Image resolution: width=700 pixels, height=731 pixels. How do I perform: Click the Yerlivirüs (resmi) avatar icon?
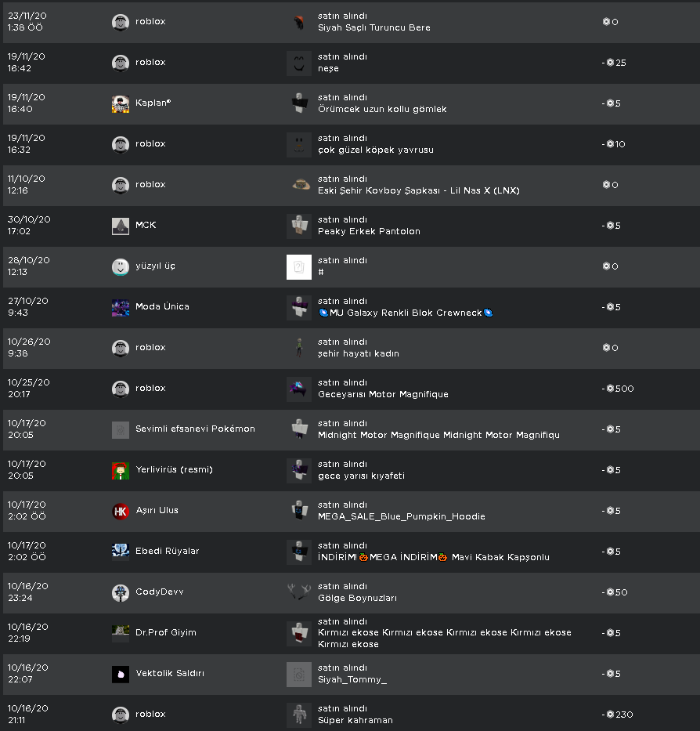click(x=121, y=470)
